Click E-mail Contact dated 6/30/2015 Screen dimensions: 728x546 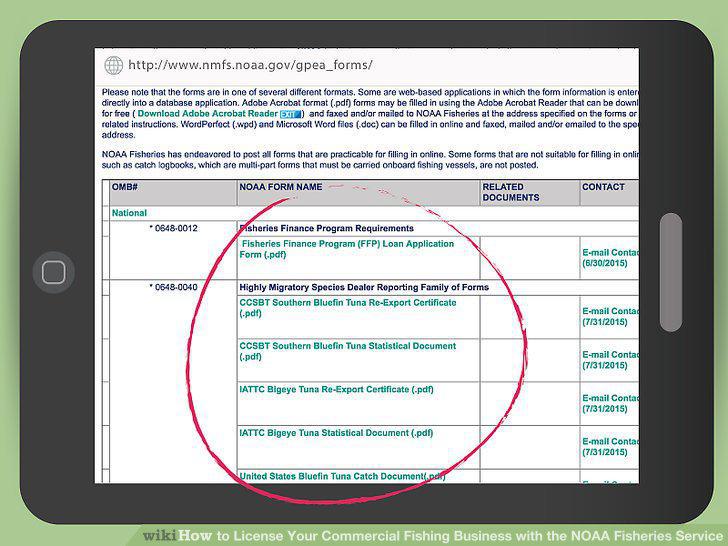[610, 258]
